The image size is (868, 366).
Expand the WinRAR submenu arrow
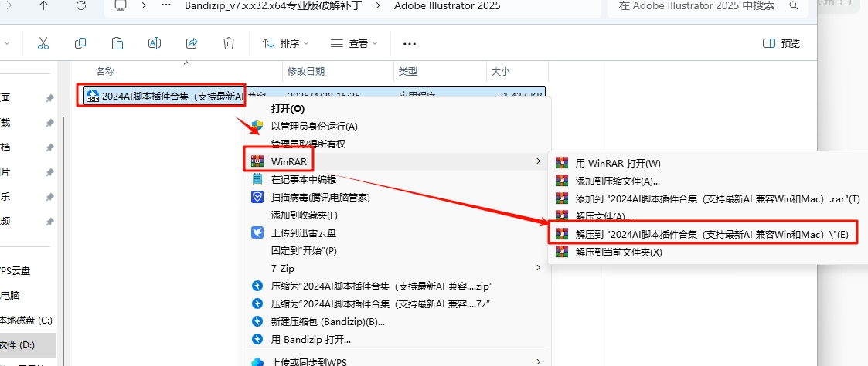pyautogui.click(x=537, y=161)
